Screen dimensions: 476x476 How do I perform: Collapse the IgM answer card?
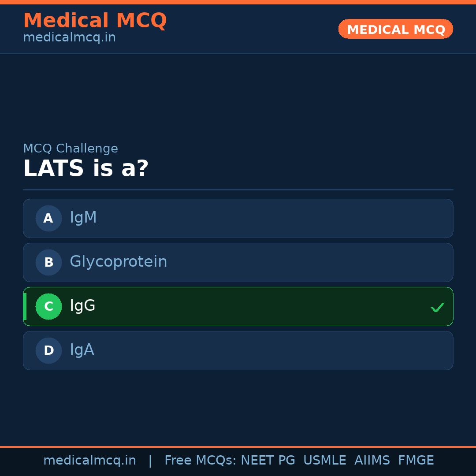tap(238, 218)
